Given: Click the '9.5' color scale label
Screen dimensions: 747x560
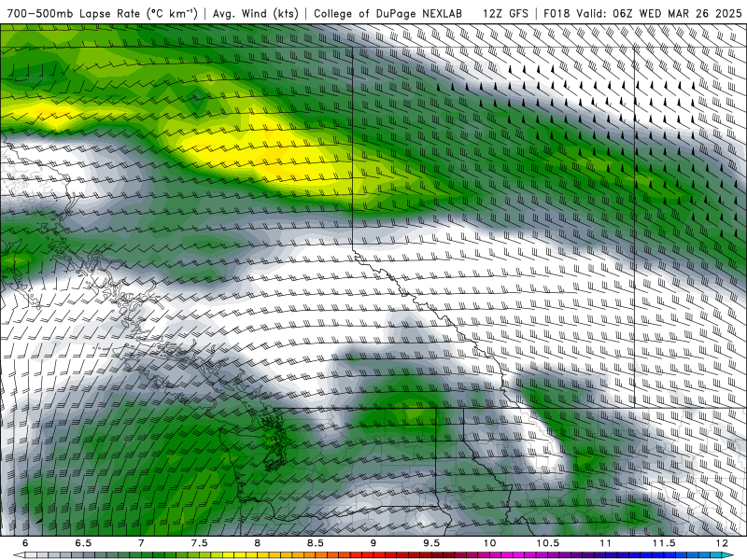Looking at the screenshot, I should pos(431,543).
